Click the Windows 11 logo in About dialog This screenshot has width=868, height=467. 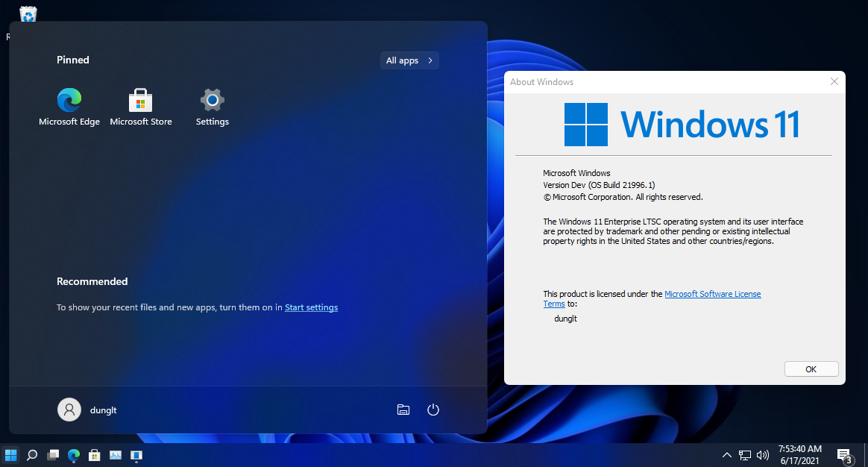682,124
